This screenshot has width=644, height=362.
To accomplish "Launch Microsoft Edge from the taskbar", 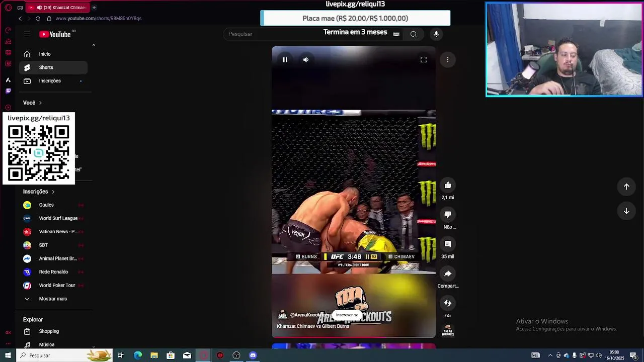I will click(137, 355).
